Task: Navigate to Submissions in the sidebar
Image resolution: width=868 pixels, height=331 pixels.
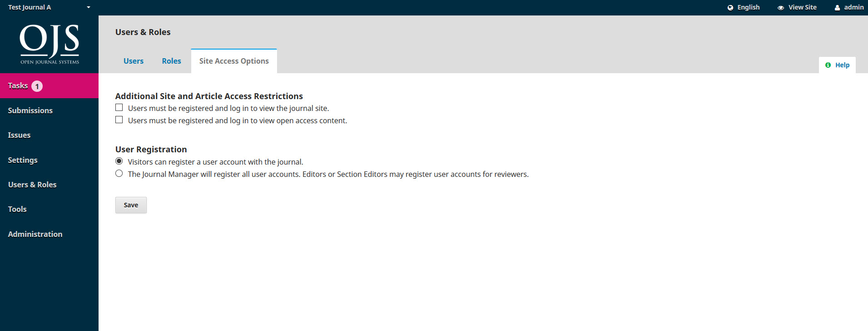Action: point(30,110)
